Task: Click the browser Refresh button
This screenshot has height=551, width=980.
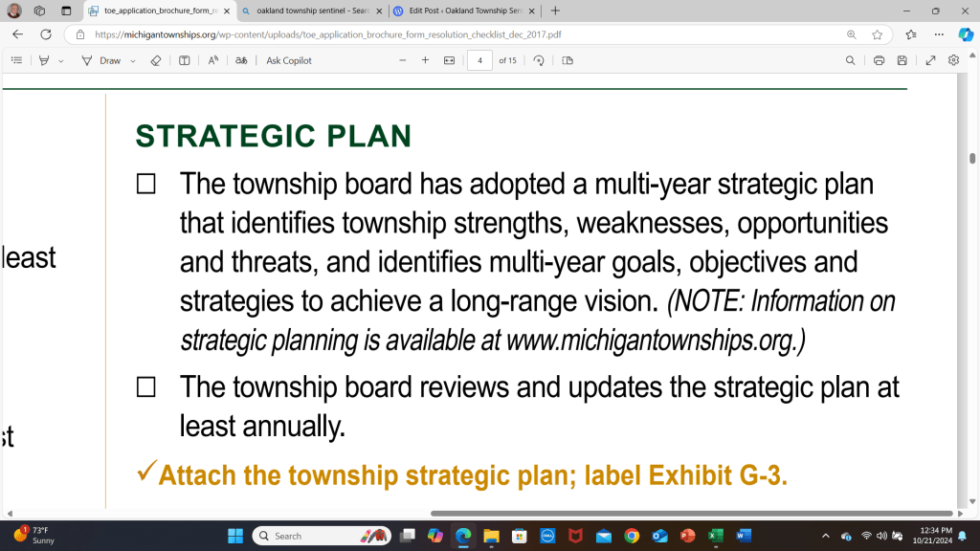Action: tap(45, 33)
